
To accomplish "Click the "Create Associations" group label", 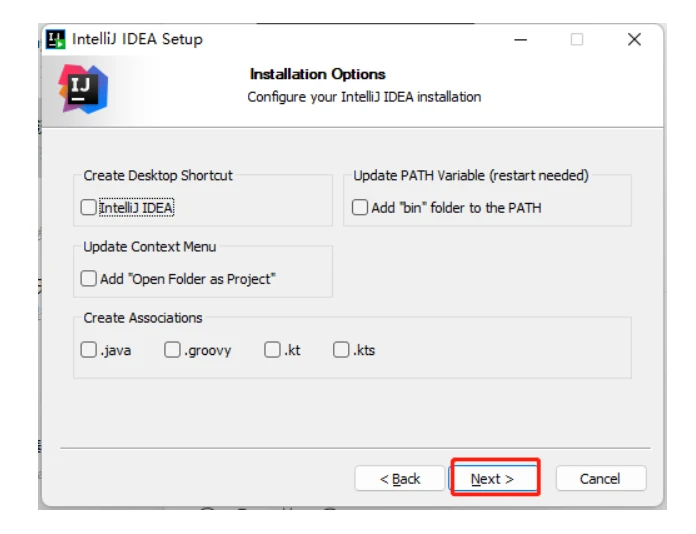I will click(x=143, y=318).
